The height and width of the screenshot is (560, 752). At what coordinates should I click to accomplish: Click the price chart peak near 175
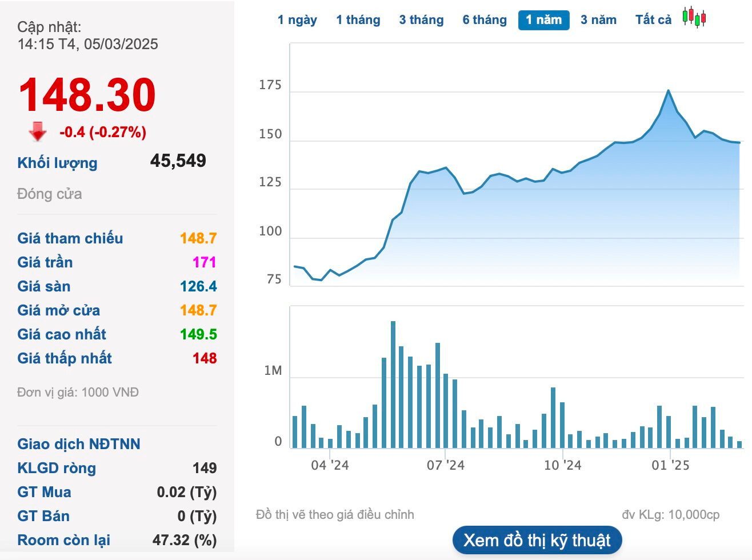(668, 90)
